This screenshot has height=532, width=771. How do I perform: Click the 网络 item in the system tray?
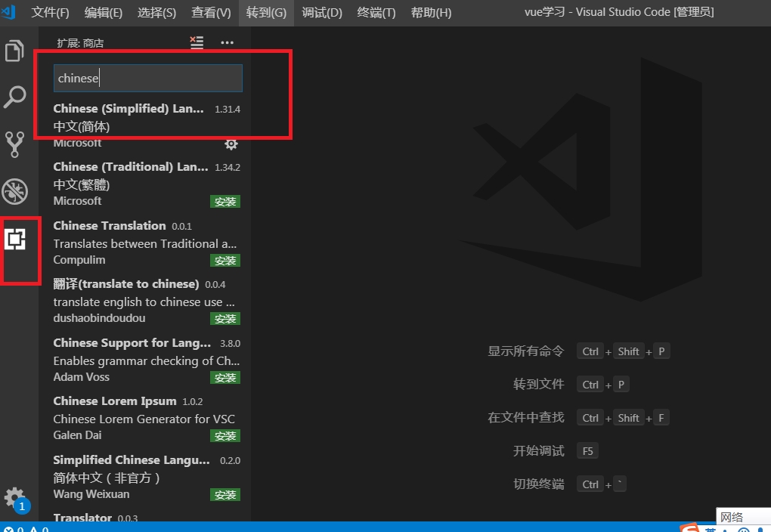pyautogui.click(x=732, y=517)
